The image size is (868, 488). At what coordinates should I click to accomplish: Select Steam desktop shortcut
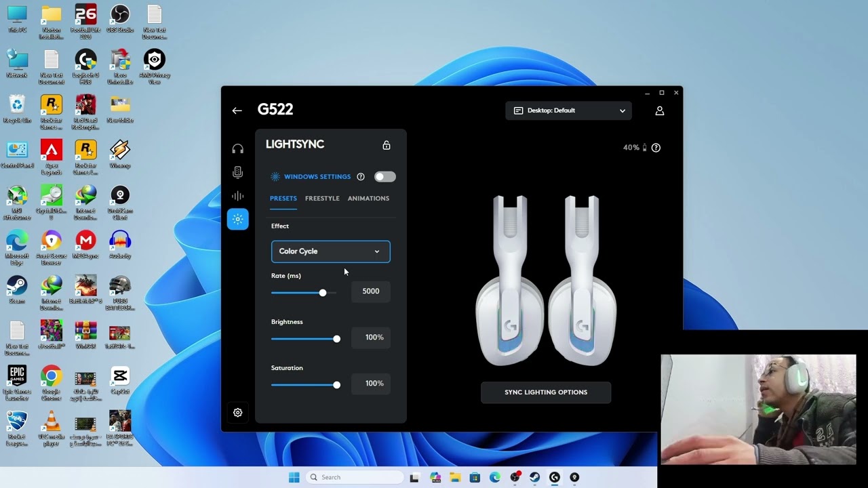17,290
